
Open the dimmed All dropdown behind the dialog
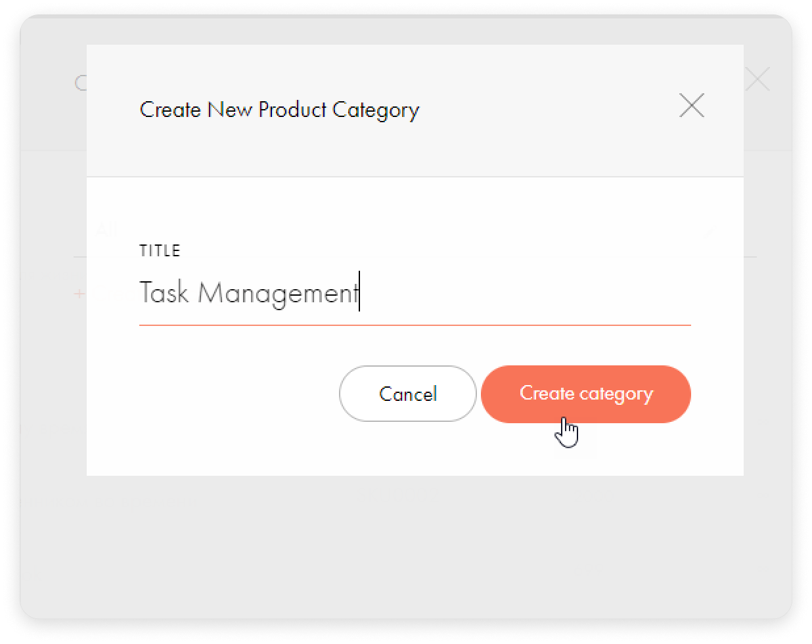point(105,230)
